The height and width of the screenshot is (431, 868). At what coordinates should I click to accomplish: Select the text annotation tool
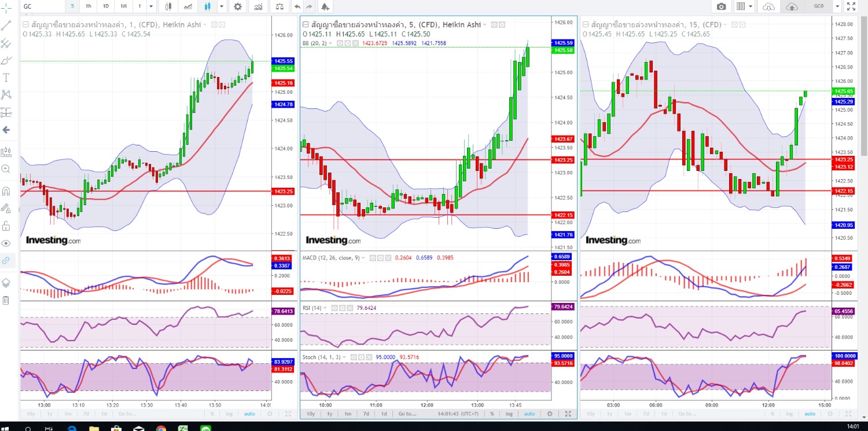point(6,78)
